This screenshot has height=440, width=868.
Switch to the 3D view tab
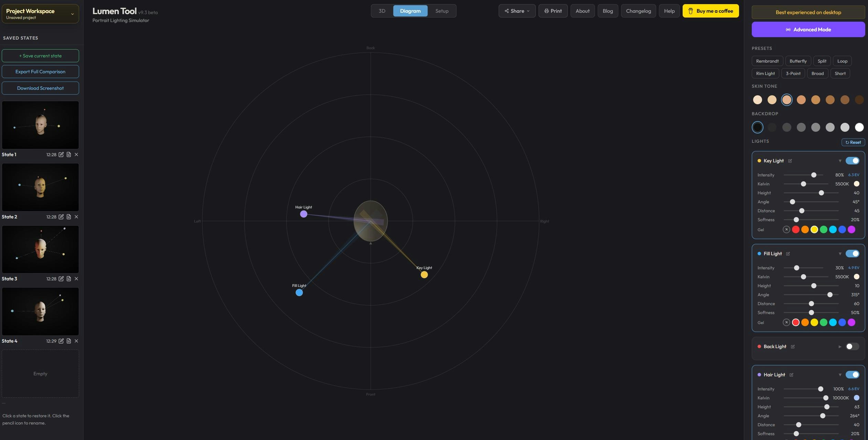[x=382, y=11]
